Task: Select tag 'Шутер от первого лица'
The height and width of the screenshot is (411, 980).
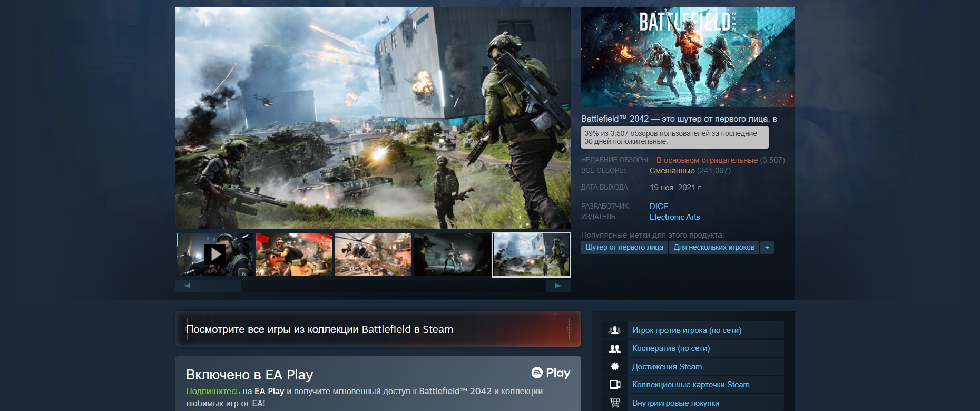Action: point(624,248)
